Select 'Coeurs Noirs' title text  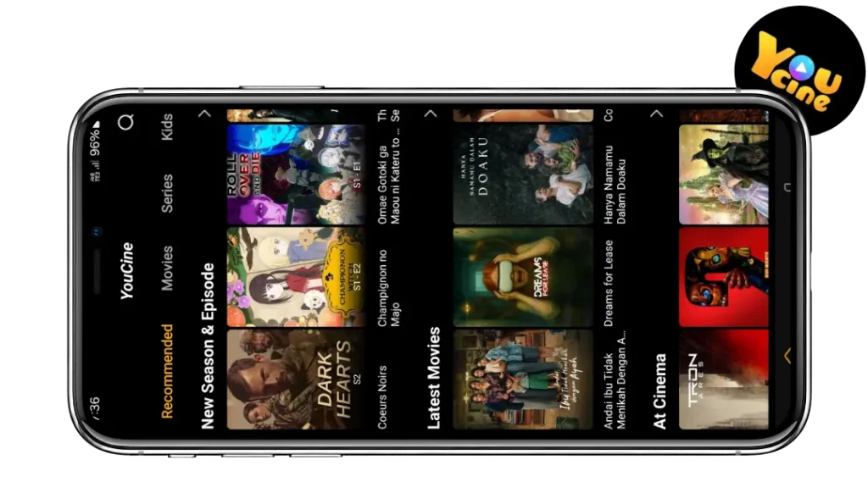[382, 396]
